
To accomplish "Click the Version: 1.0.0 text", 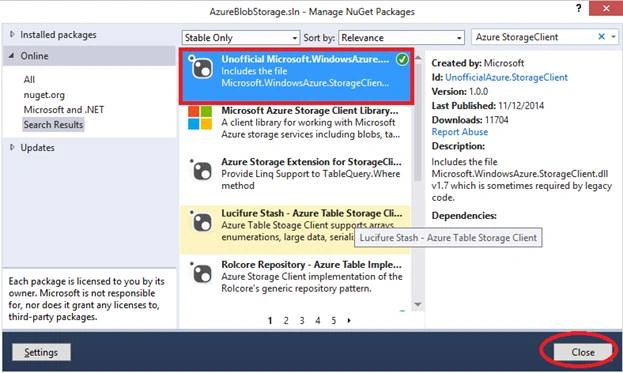I will pos(459,92).
